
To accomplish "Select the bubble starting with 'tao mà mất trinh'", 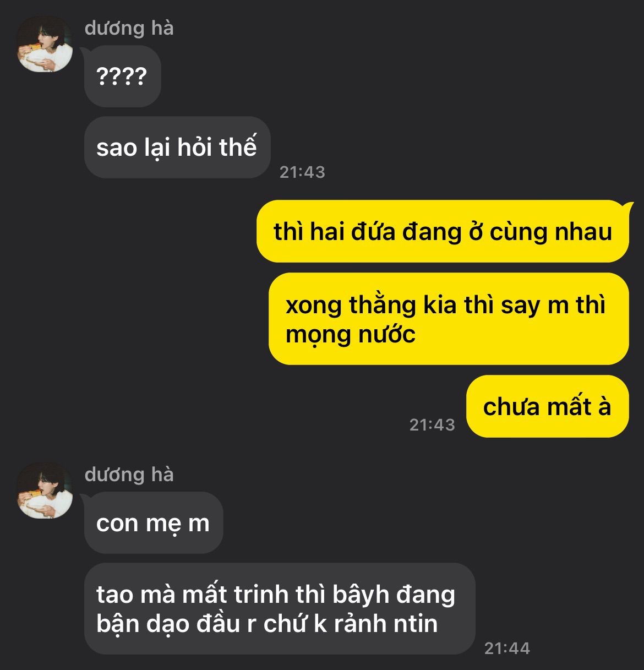I will [x=280, y=609].
